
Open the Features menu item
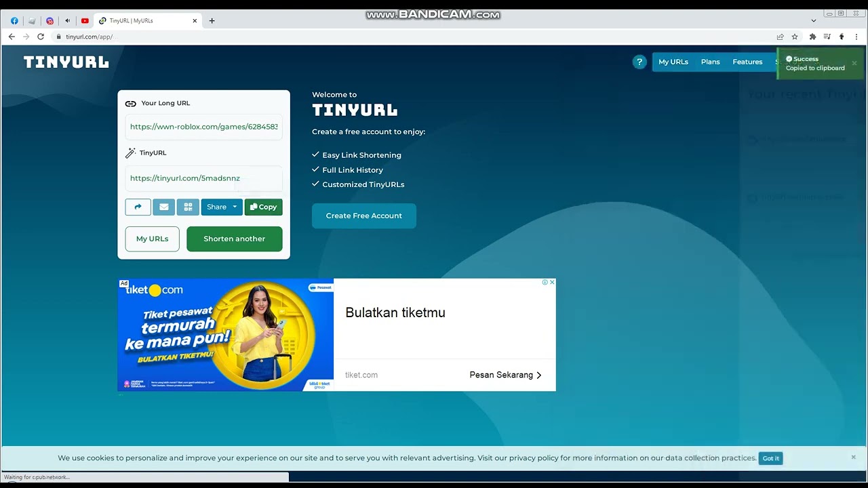click(747, 62)
